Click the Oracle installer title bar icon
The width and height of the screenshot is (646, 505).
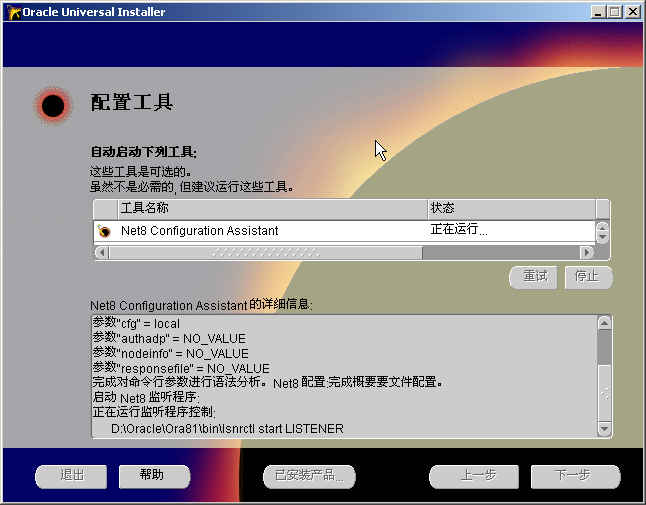[x=13, y=12]
